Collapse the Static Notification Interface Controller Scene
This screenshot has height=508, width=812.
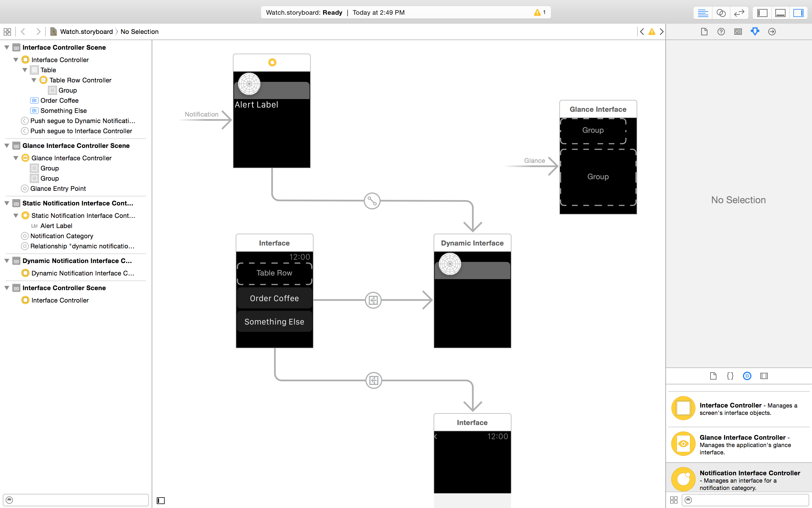[x=7, y=203]
